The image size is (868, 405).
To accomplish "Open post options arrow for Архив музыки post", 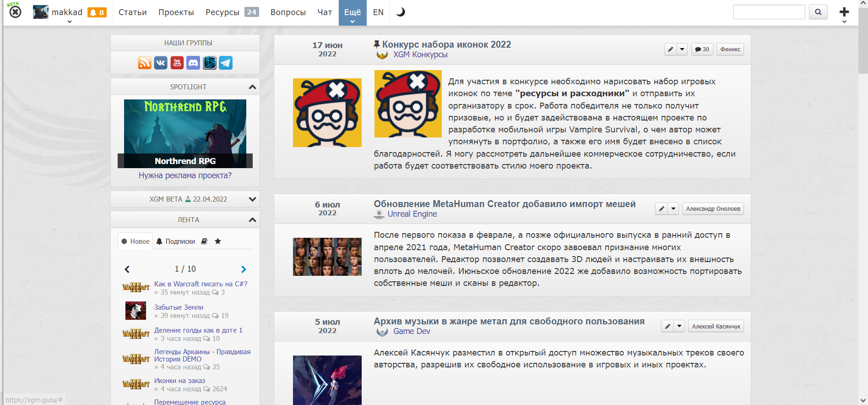I will click(679, 326).
